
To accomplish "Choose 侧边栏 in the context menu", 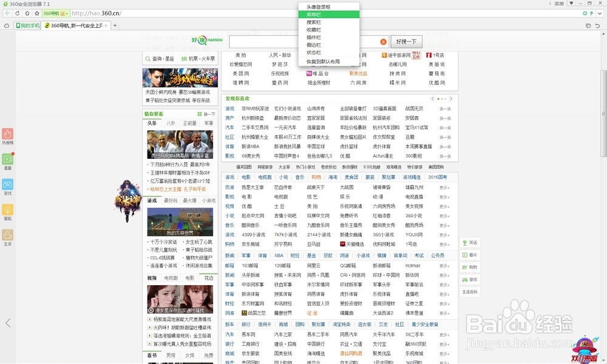I will pyautogui.click(x=329, y=45).
